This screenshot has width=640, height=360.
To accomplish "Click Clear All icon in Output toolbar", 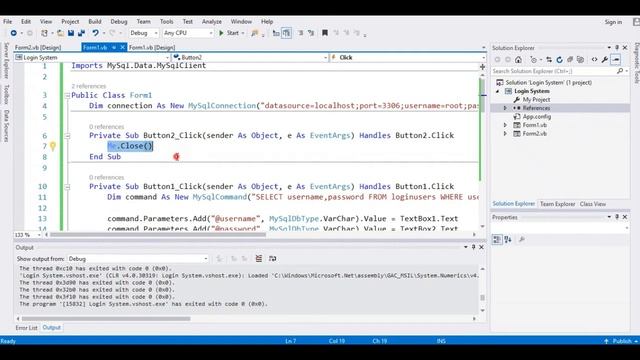I will click(x=259, y=258).
